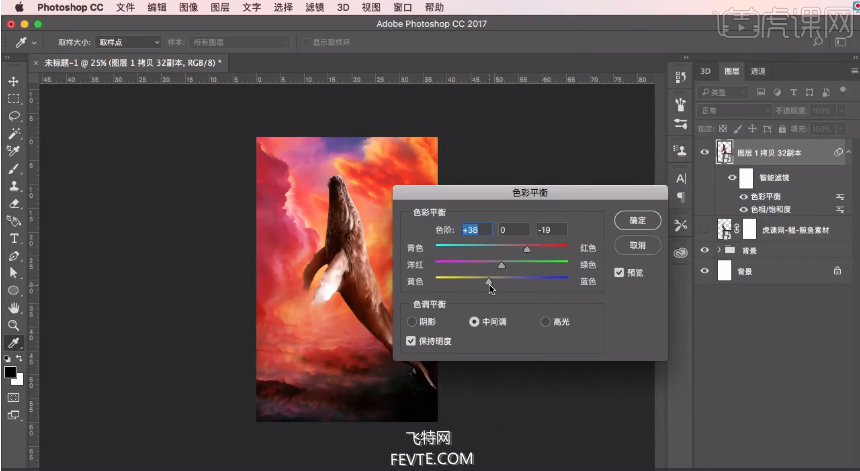The width and height of the screenshot is (860, 471).
Task: Select the 阴影 shadows radio button
Action: pyautogui.click(x=412, y=322)
